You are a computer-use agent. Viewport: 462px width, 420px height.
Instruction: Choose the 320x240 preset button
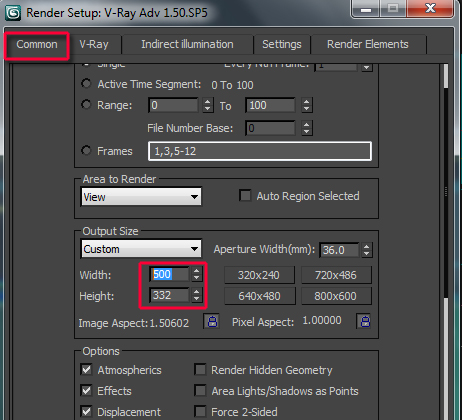click(259, 275)
